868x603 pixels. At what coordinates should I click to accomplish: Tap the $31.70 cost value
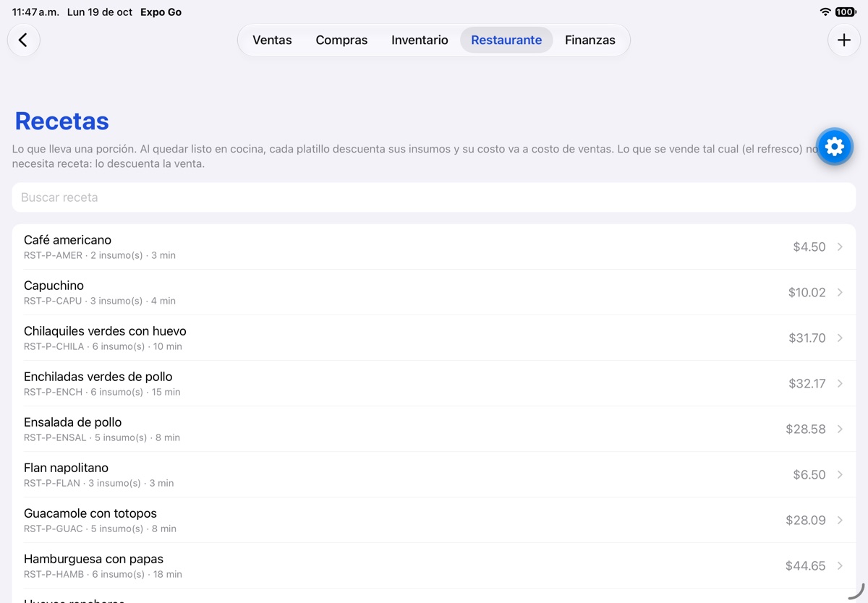pos(807,338)
